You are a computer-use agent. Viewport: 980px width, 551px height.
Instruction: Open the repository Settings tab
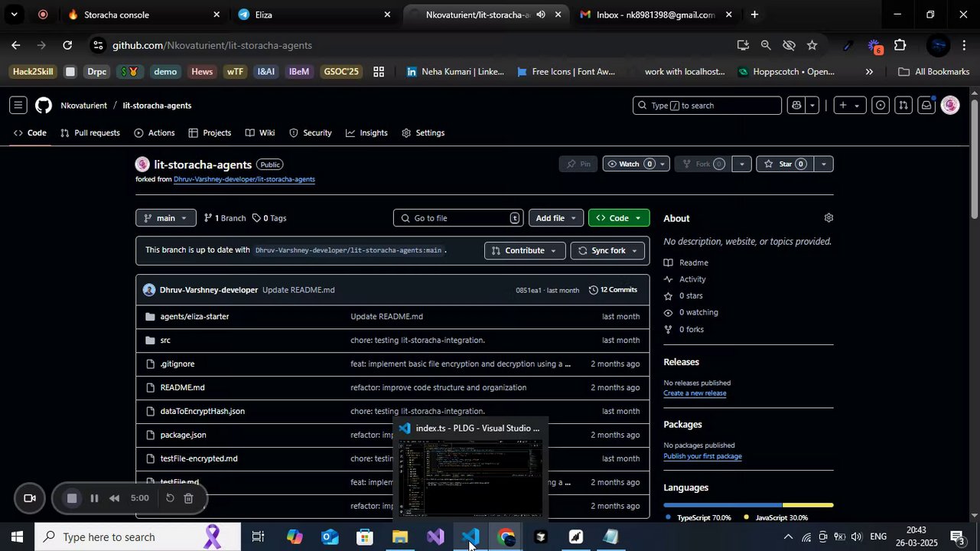click(423, 133)
